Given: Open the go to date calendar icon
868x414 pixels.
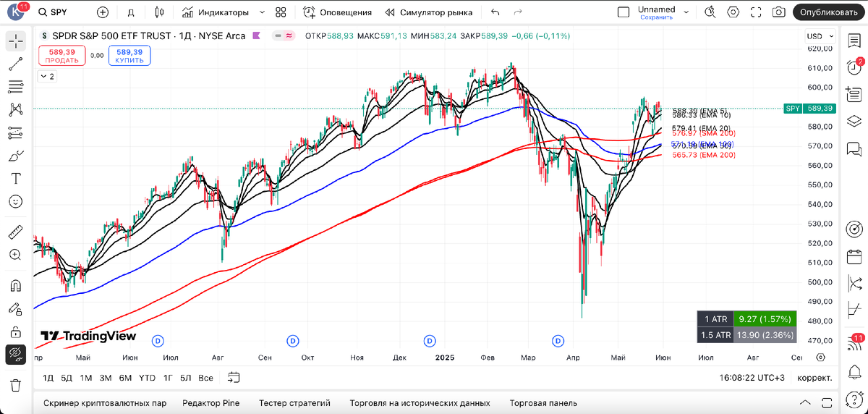Looking at the screenshot, I should click(x=234, y=377).
